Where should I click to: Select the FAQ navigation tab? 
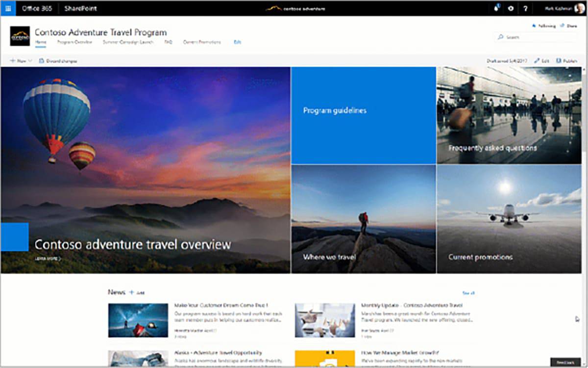(x=168, y=42)
